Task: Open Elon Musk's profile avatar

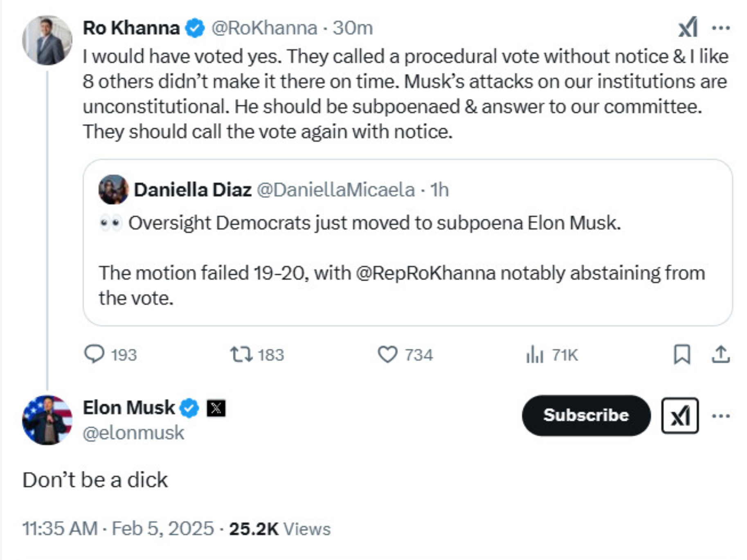Action: click(47, 420)
